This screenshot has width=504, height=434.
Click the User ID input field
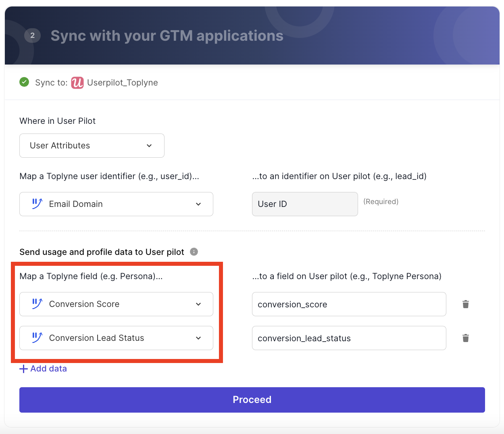point(305,204)
